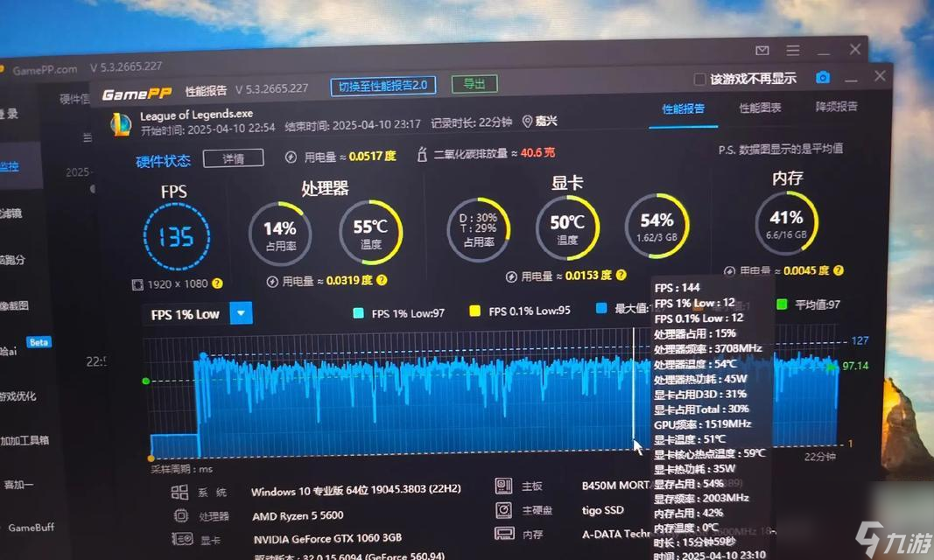Screen dimensions: 934x560
Task: Click blue 最大值 legend swatch
Action: pos(601,308)
